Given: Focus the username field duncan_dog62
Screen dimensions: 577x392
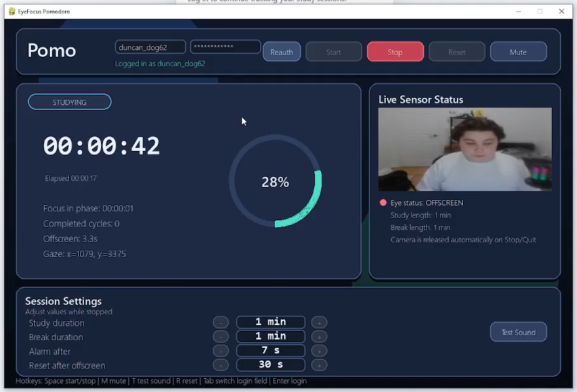Looking at the screenshot, I should point(150,47).
